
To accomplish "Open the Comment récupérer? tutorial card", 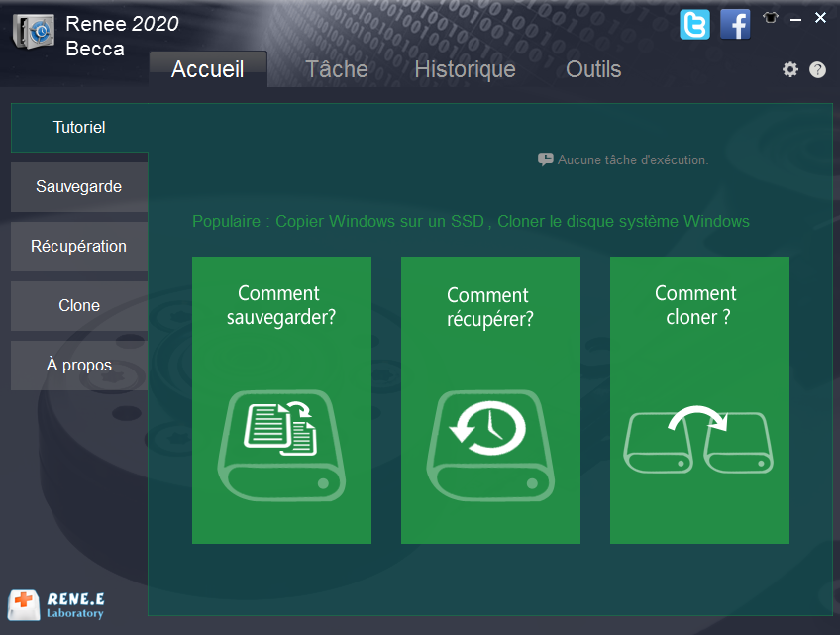I will [490, 400].
